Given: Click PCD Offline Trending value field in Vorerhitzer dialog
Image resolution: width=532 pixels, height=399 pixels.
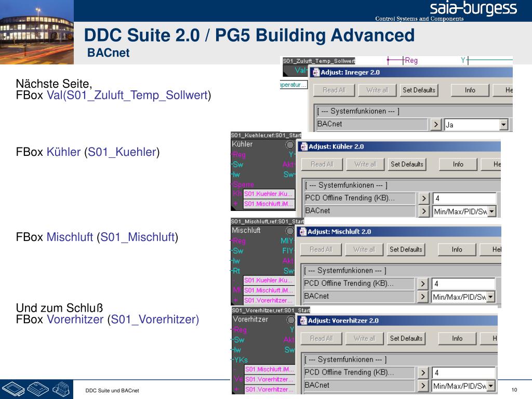Looking at the screenshot, I should pyautogui.click(x=464, y=373).
